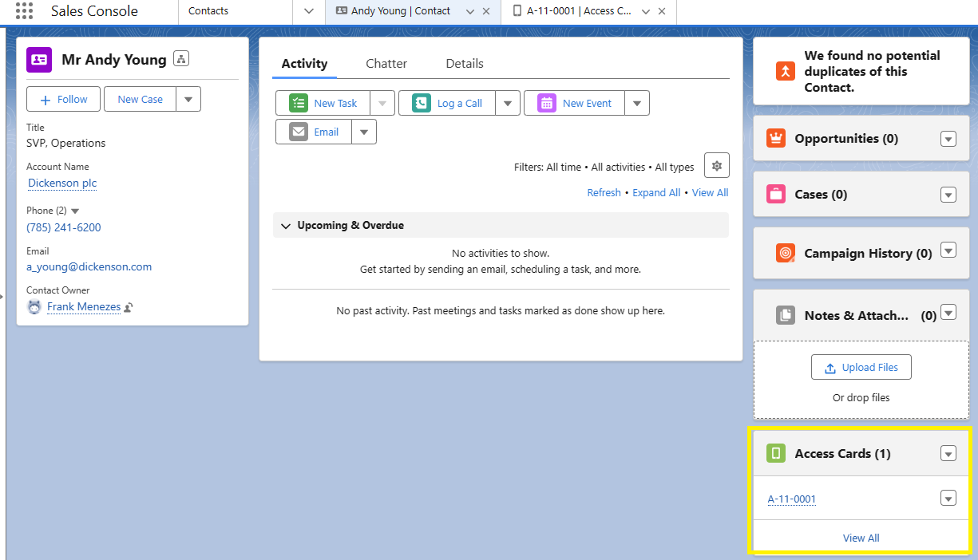Click the New Task button
This screenshot has width=978, height=560.
point(323,103)
